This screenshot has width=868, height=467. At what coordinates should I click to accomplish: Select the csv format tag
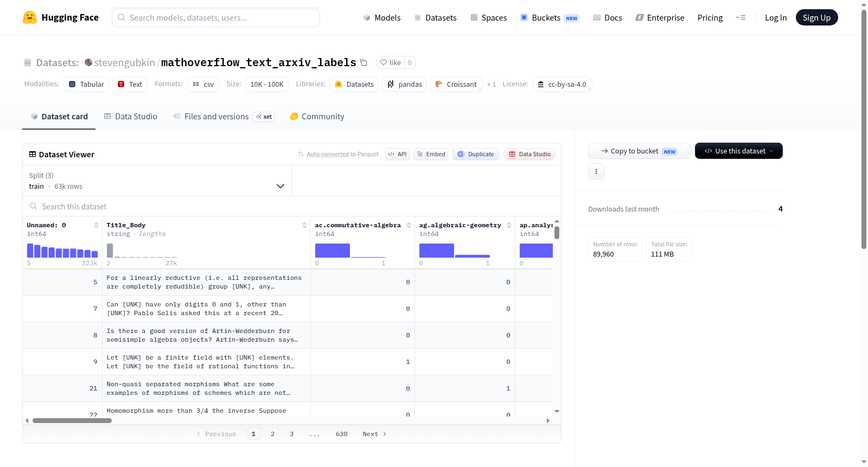[203, 84]
